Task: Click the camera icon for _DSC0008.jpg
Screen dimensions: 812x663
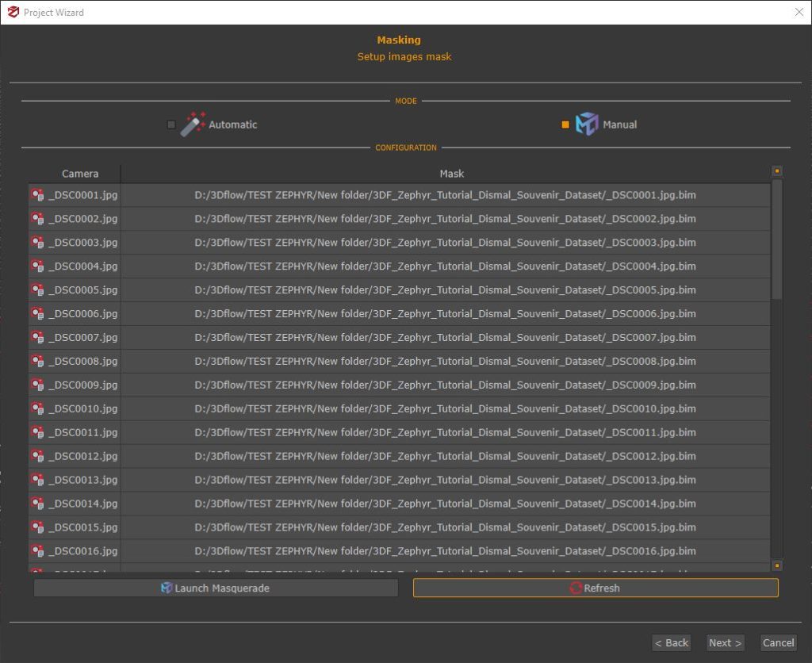Action: point(37,362)
